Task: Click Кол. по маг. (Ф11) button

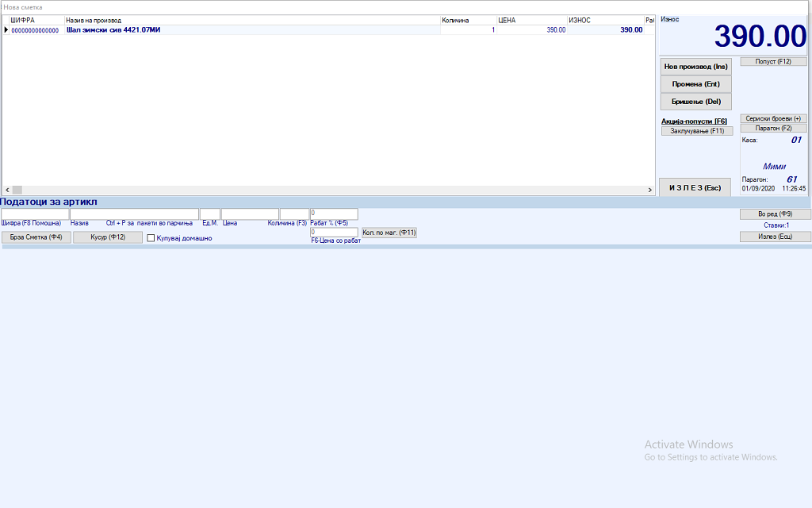Action: coord(389,233)
